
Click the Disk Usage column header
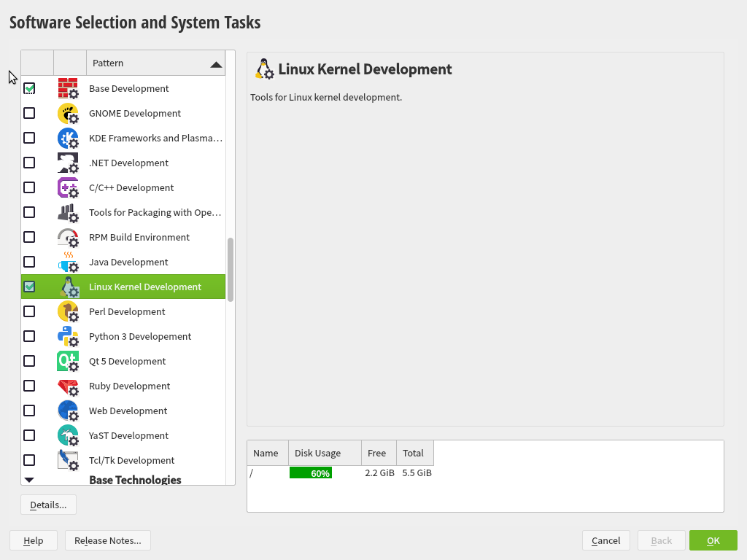click(325, 453)
